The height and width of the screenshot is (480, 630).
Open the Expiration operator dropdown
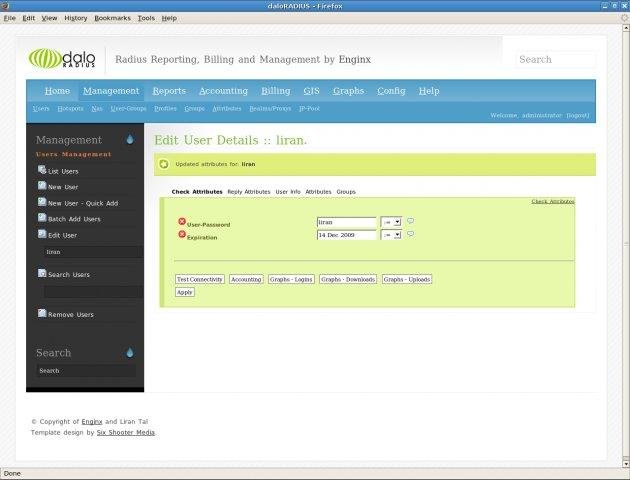coord(391,235)
